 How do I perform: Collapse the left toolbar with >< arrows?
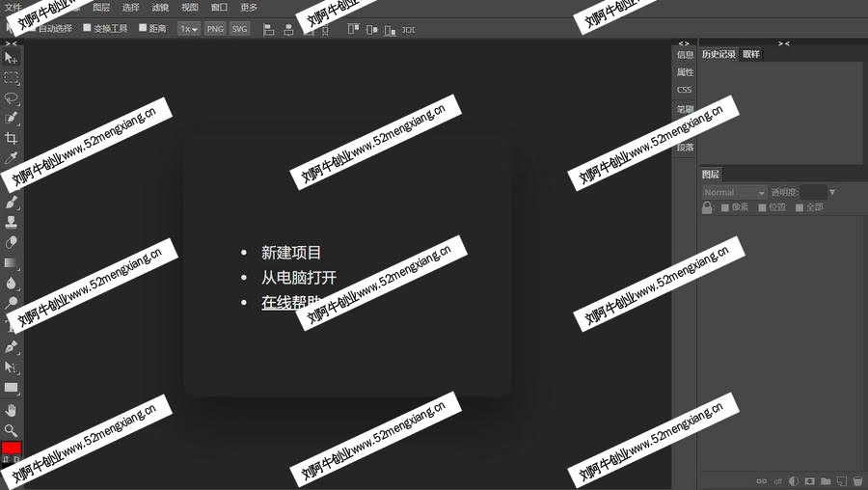(11, 43)
